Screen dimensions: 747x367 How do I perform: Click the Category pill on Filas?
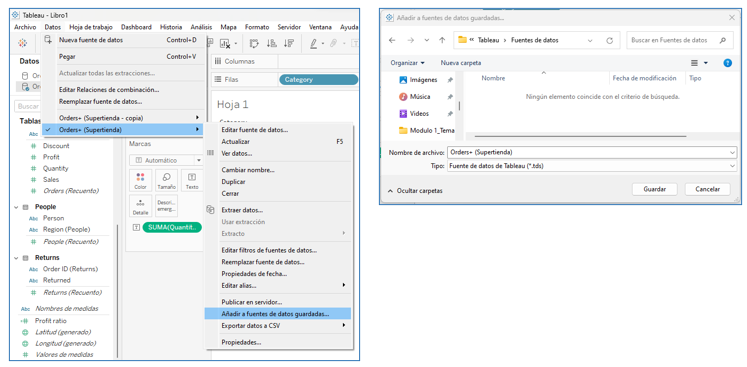[318, 80]
